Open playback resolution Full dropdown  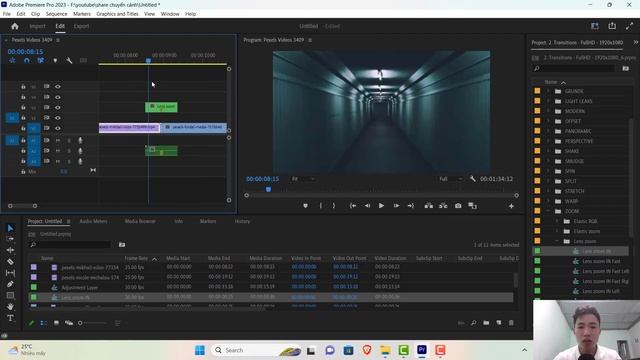point(451,179)
